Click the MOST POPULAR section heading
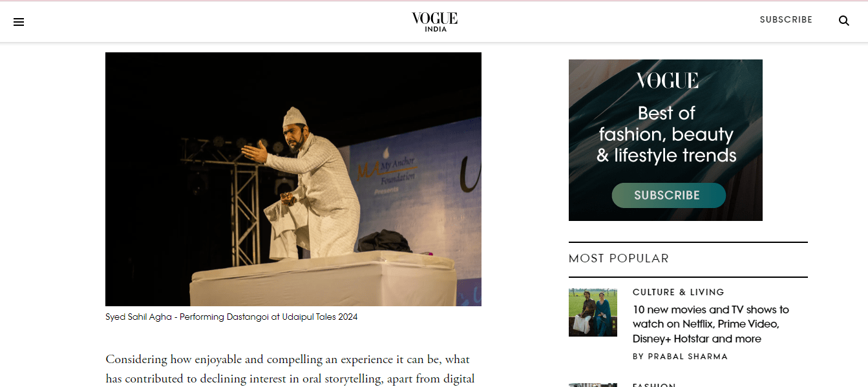 click(x=619, y=258)
